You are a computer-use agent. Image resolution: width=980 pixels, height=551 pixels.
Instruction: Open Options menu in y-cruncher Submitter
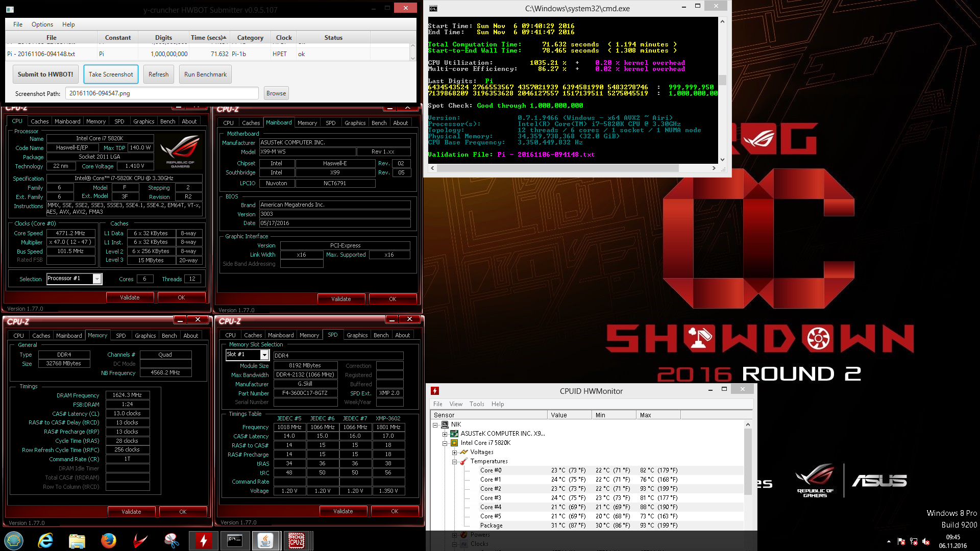click(x=42, y=24)
